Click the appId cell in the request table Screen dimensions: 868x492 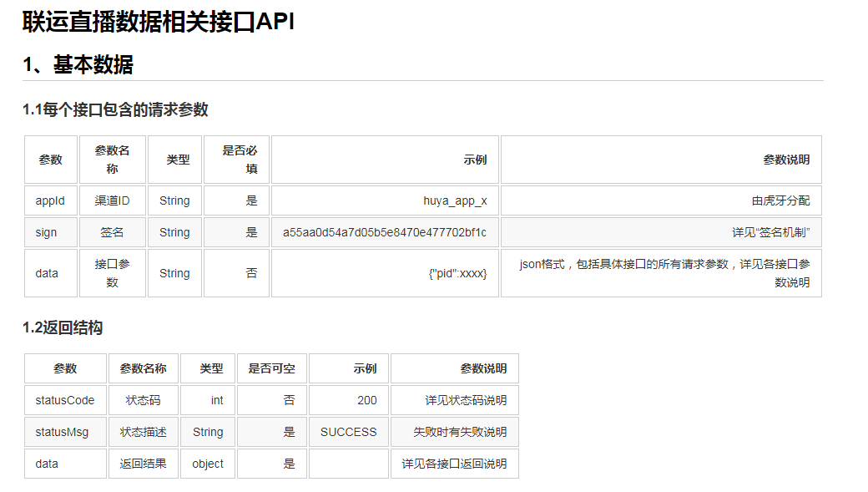51,200
